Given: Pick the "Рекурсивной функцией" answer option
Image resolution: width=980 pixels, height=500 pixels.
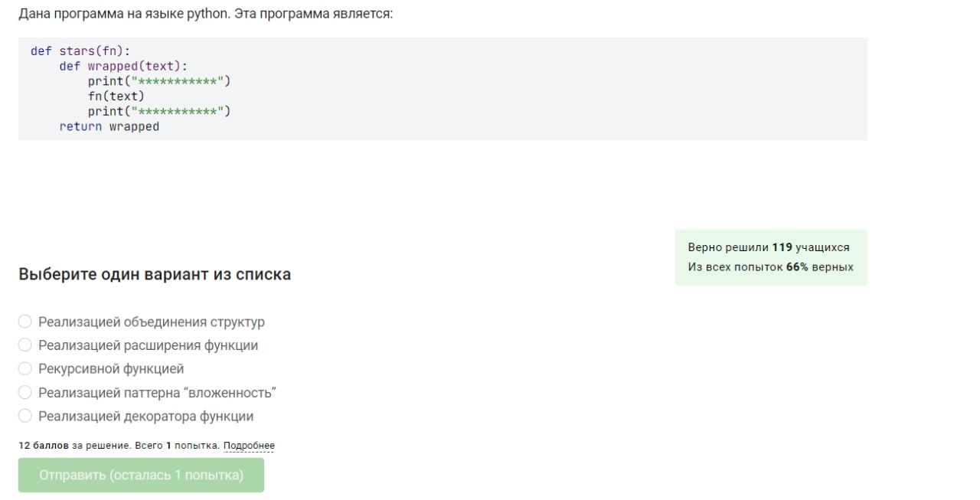Looking at the screenshot, I should [25, 369].
